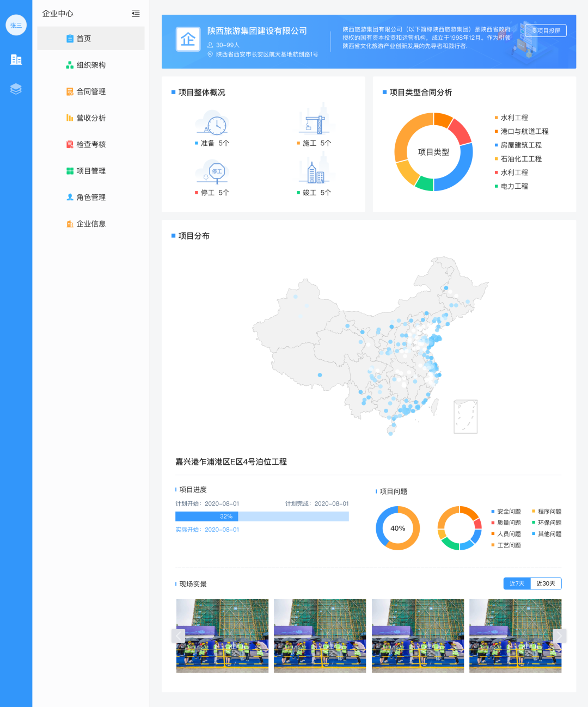Click the 32% progress bar

[262, 517]
